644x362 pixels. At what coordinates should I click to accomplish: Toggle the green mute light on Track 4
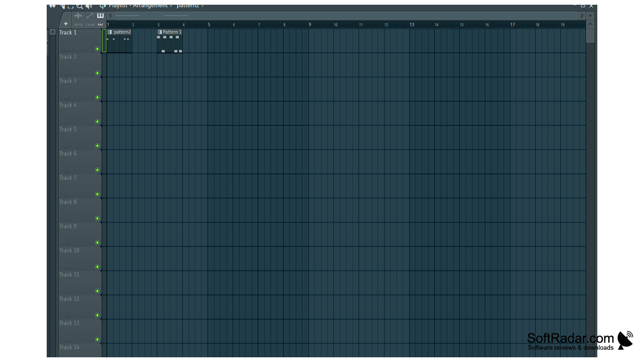point(98,122)
